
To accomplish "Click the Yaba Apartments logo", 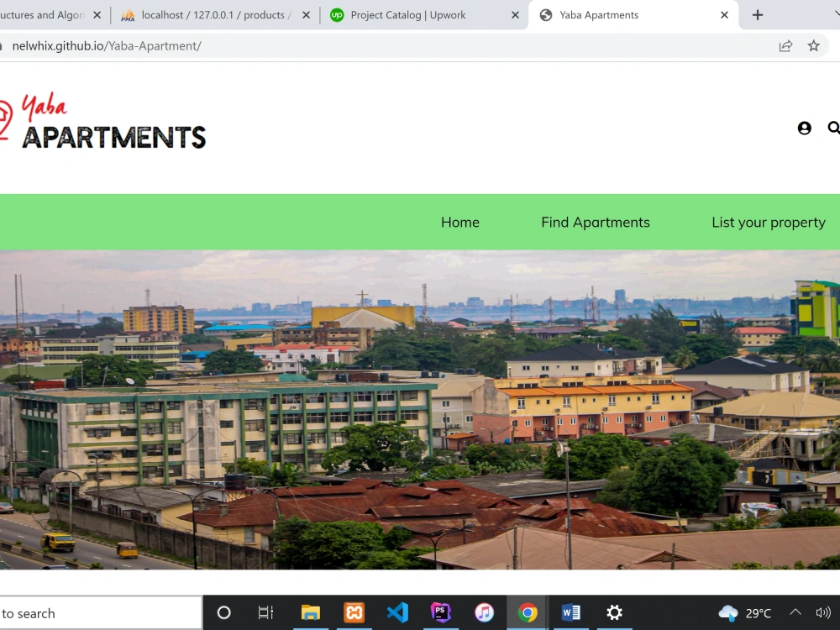I will [102, 122].
